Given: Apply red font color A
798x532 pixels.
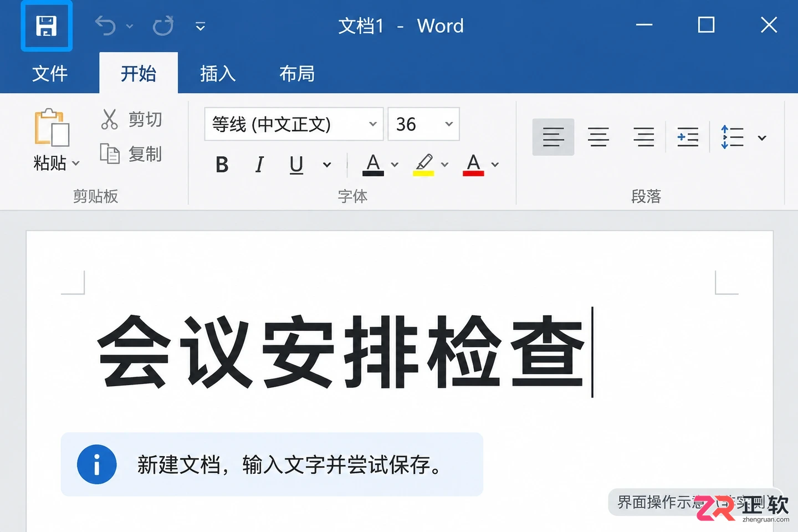Looking at the screenshot, I should coord(473,165).
